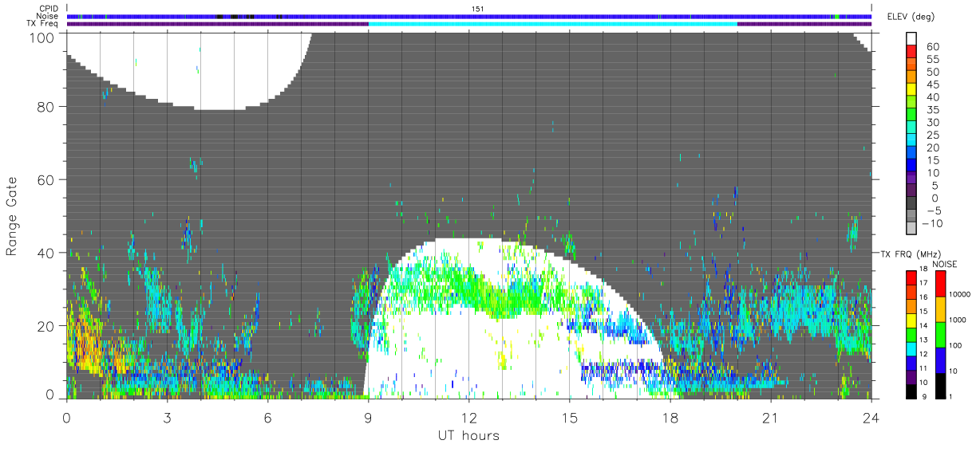Click the green segment of the NOISE colour bar
This screenshot has width=980, height=452.
tap(940, 335)
